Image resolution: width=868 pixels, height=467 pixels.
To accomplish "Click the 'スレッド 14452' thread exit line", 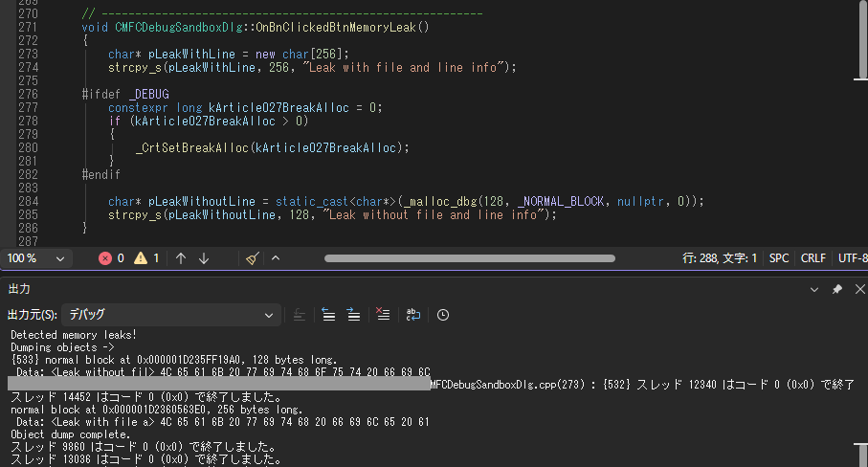I will tap(146, 397).
